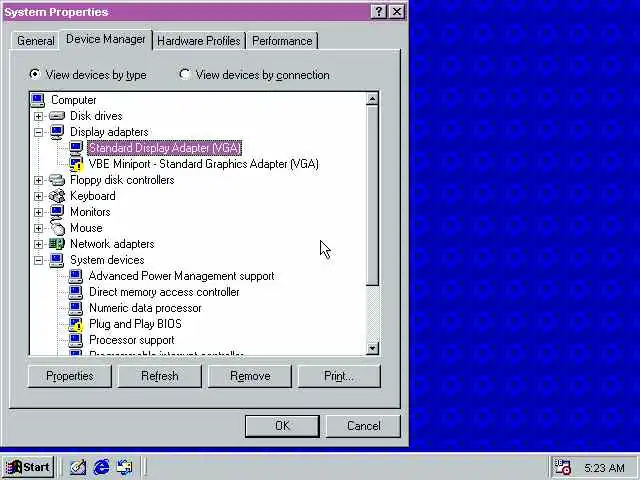
Task: Click the What's This help question mark button
Action: (x=379, y=11)
